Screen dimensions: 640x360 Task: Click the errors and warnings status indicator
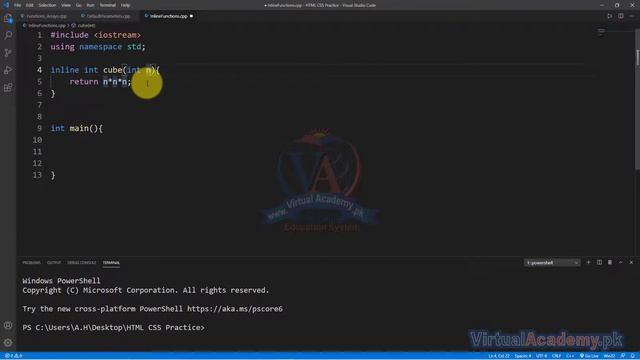(x=13, y=356)
